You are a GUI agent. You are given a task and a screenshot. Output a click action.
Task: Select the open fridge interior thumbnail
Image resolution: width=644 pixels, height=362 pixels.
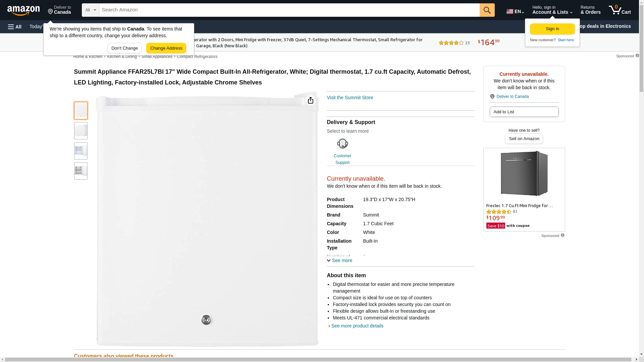point(81,151)
